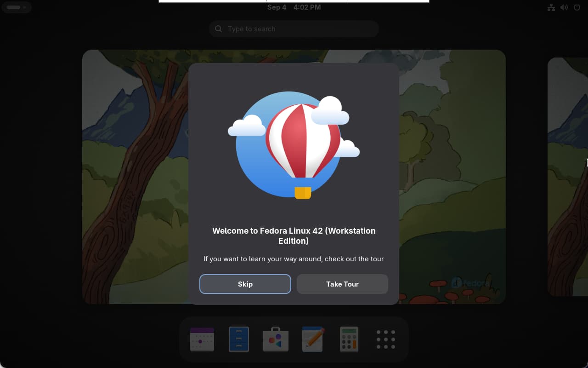Start the tour with Take Tour

point(342,284)
